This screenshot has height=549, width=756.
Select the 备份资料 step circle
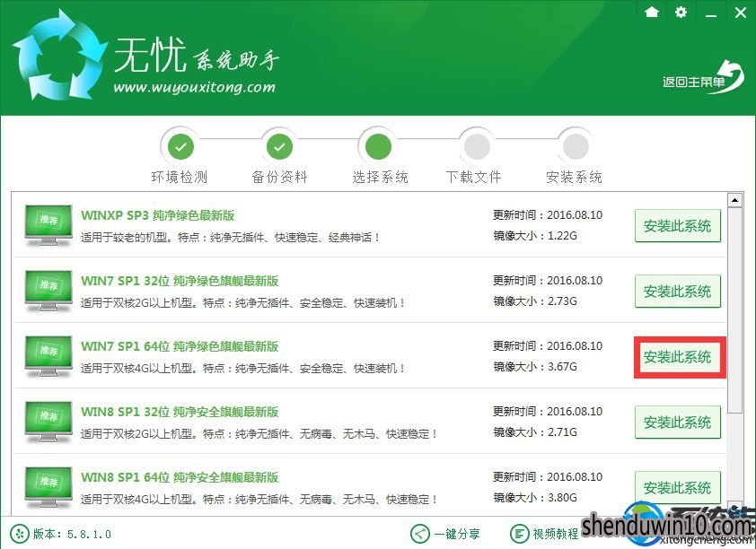[279, 146]
